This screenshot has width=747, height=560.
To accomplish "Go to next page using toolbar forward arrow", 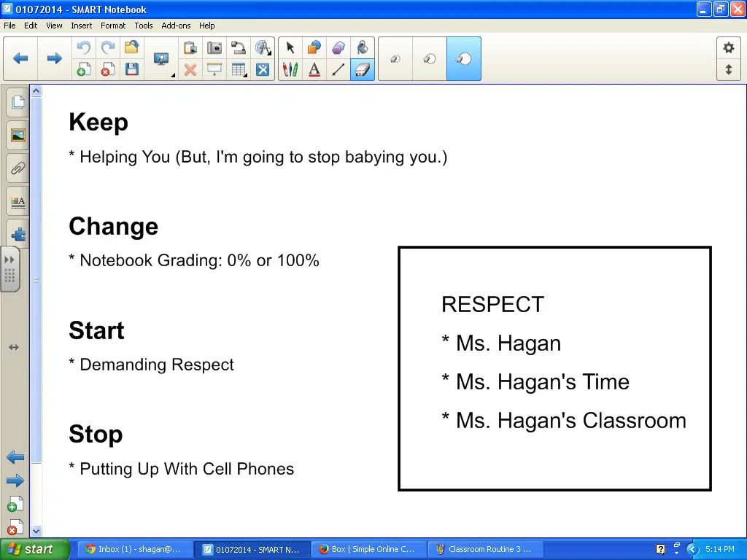I will click(54, 58).
